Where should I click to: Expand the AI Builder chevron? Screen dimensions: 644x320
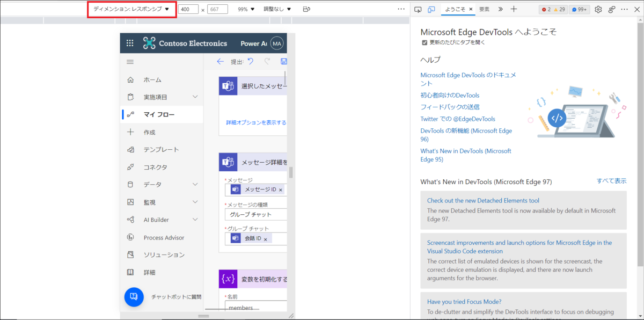click(195, 220)
